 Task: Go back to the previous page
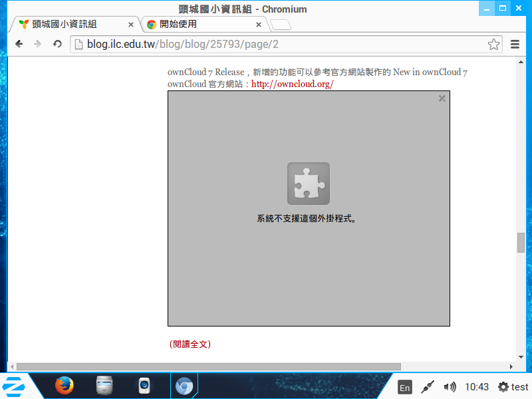pyautogui.click(x=19, y=44)
